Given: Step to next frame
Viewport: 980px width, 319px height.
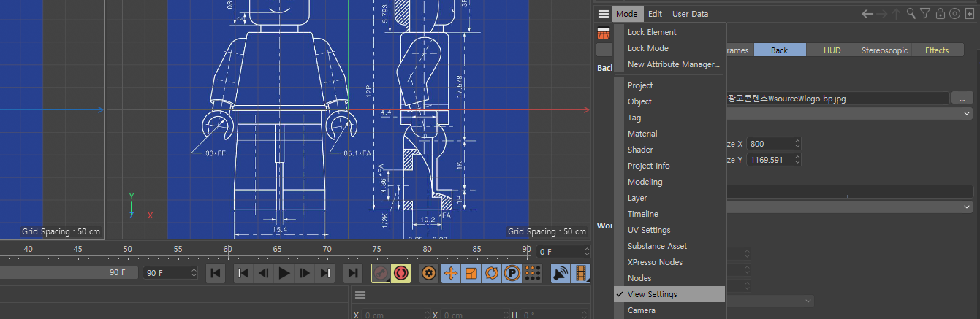Looking at the screenshot, I should [x=305, y=273].
